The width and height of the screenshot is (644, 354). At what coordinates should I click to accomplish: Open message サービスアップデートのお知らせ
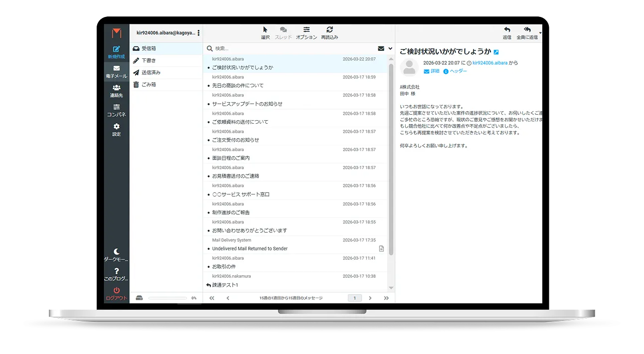pyautogui.click(x=295, y=100)
